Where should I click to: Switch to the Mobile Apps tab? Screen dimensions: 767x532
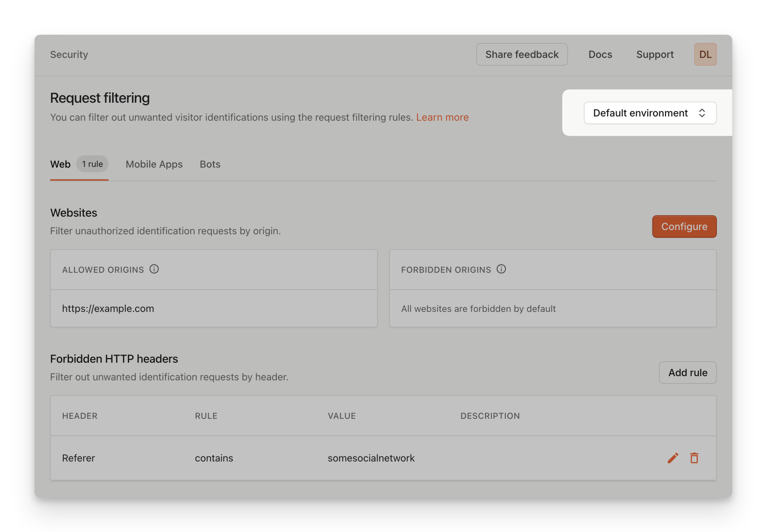(154, 164)
